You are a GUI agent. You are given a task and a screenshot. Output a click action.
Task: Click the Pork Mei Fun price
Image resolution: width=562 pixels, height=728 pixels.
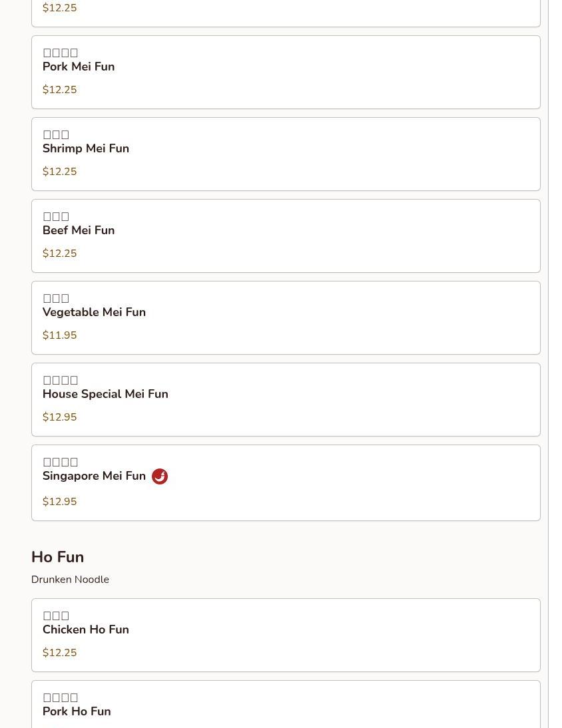coord(59,90)
